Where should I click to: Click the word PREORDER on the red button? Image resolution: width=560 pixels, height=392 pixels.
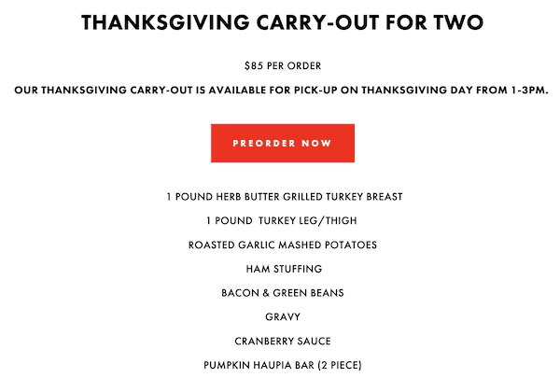(264, 143)
